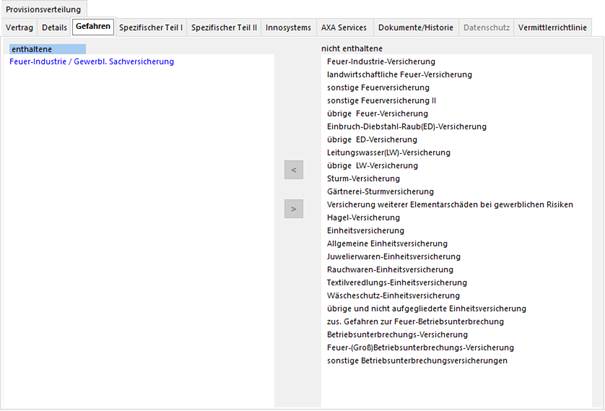Pick the 'sonstige Feuerversicherung' row
The image size is (605, 411).
(x=378, y=88)
